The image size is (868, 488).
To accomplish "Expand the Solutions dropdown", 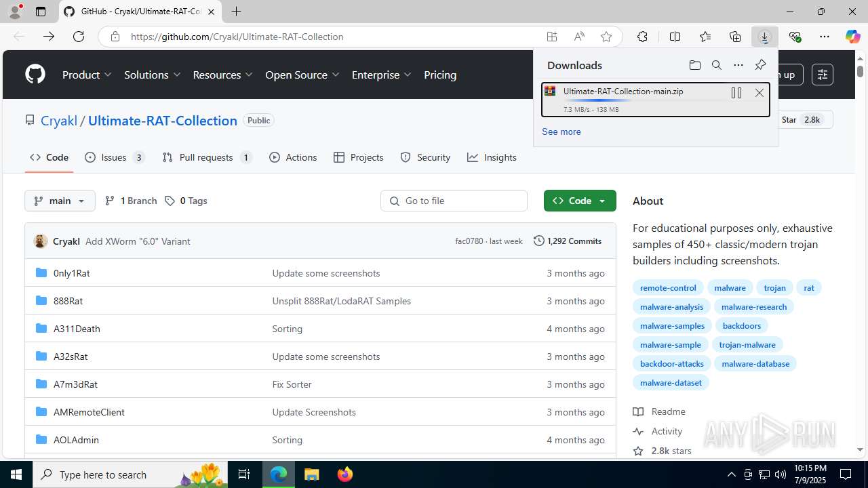I will pyautogui.click(x=153, y=75).
